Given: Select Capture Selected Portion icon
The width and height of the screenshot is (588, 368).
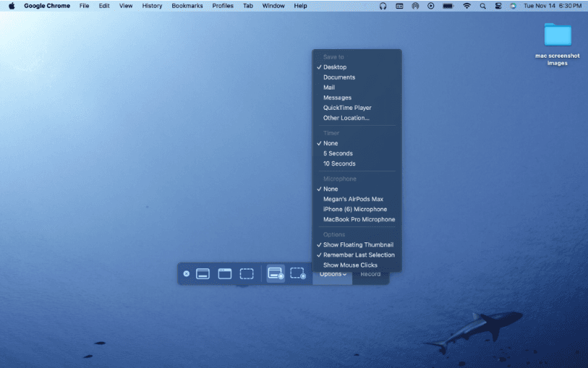Looking at the screenshot, I should tap(247, 274).
